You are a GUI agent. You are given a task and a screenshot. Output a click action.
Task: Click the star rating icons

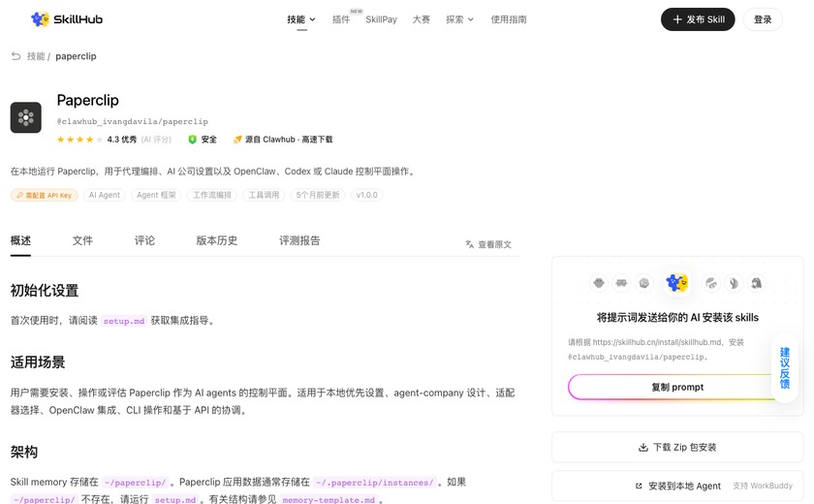(x=79, y=140)
